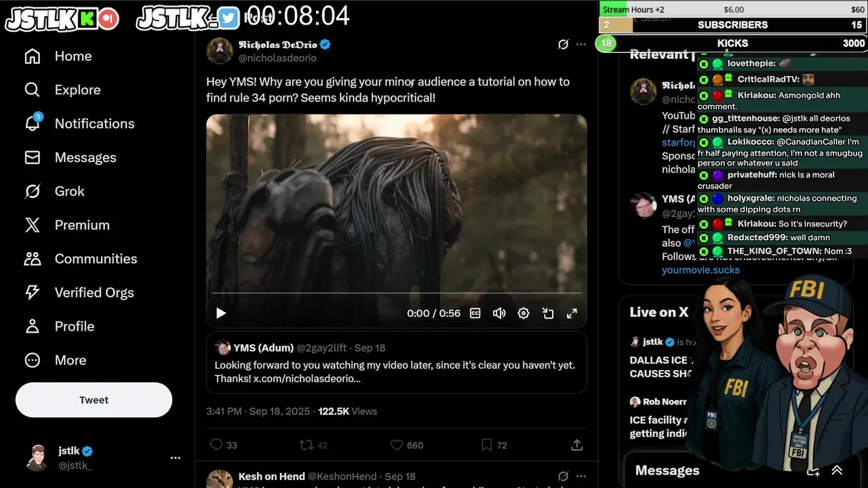This screenshot has height=488, width=868.
Task: Click the Twitter bird logo in overlay
Action: (229, 19)
